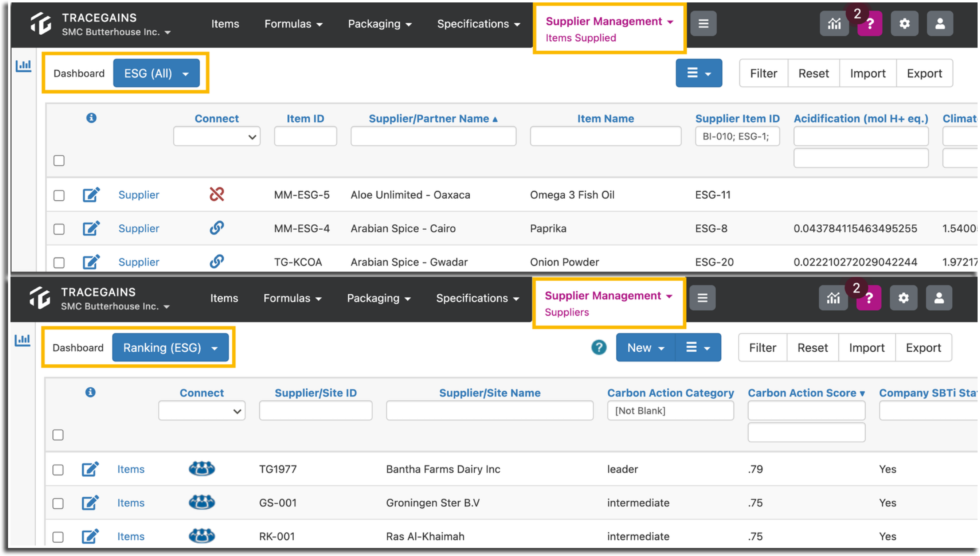Open the analytics chart icon in the Suppliers header

(x=833, y=298)
